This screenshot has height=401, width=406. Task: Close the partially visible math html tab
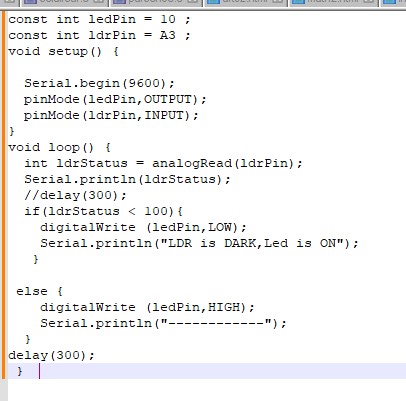coord(369,2)
